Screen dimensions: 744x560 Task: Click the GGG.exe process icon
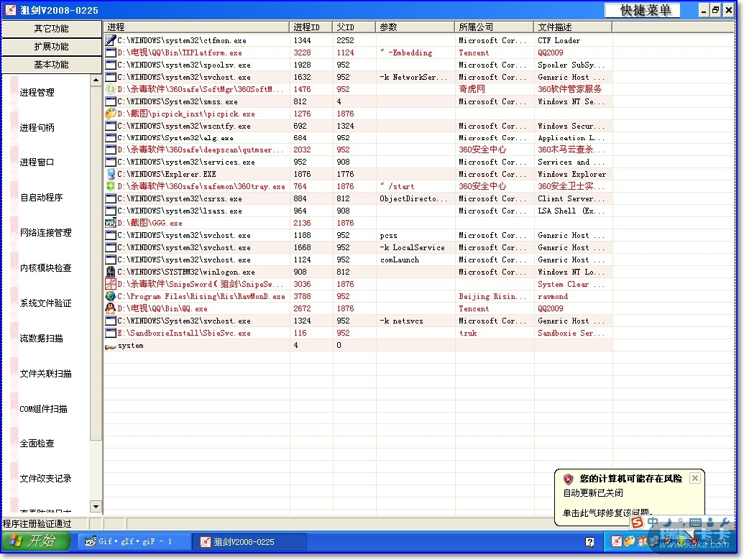(x=110, y=223)
